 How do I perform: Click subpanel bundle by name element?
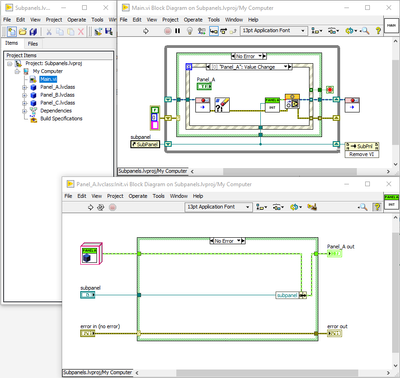coord(291,295)
